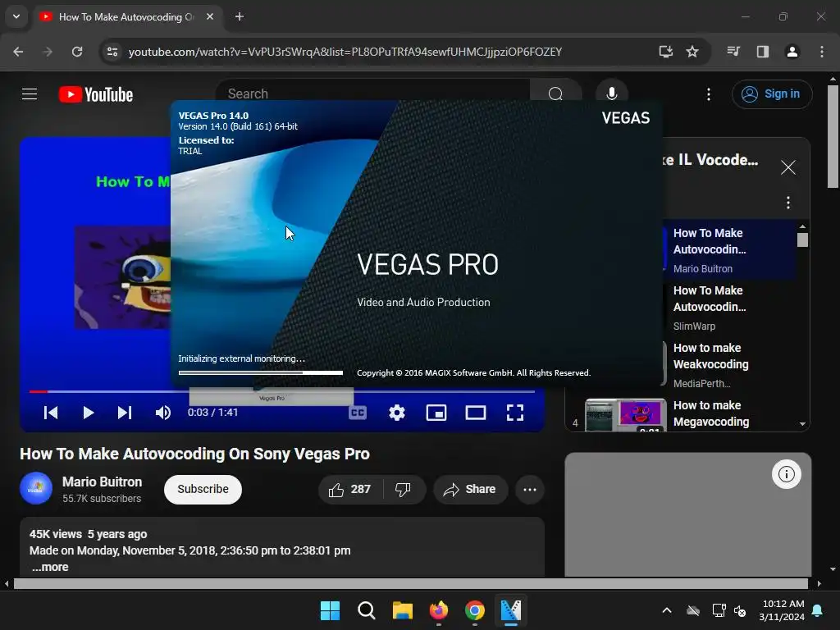
Task: Open network display tray icon
Action: tap(719, 610)
